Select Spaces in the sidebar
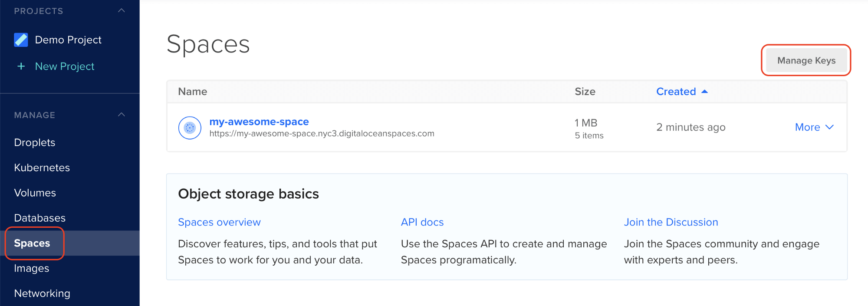 click(x=32, y=243)
